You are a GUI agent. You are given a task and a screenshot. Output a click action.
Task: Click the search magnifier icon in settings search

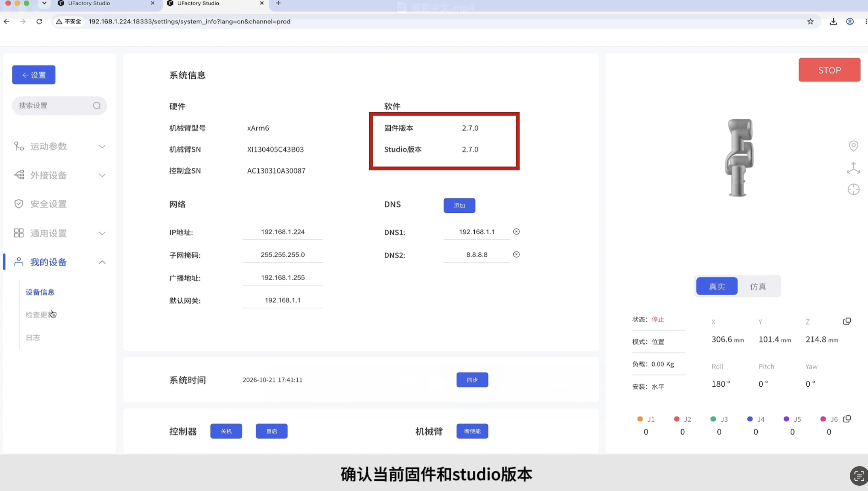(97, 105)
